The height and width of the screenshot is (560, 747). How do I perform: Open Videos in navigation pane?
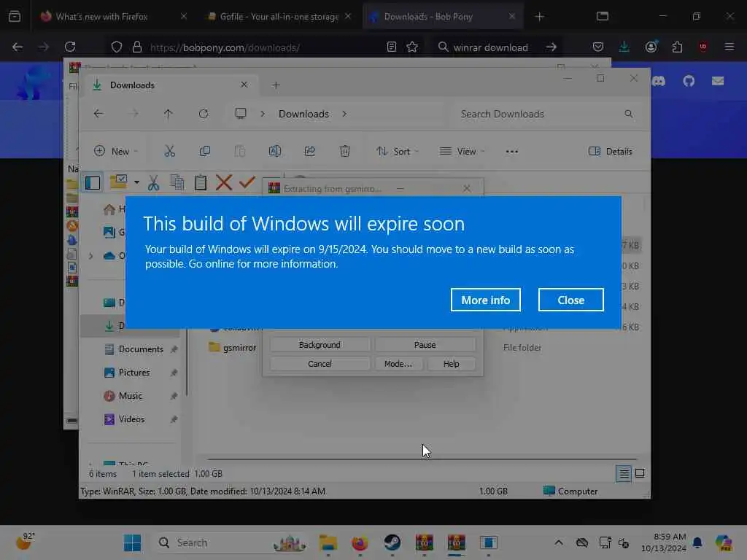(131, 419)
